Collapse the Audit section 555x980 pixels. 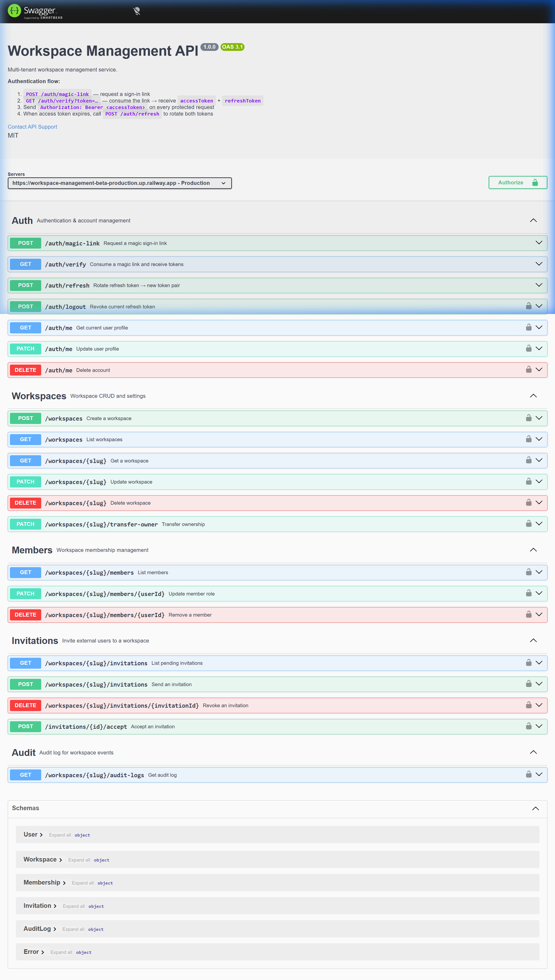533,753
